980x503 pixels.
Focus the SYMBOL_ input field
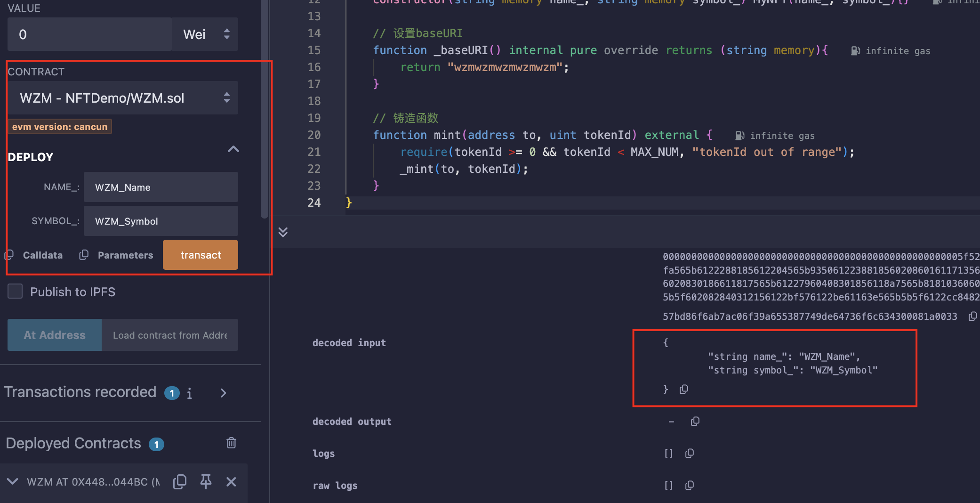click(x=161, y=221)
